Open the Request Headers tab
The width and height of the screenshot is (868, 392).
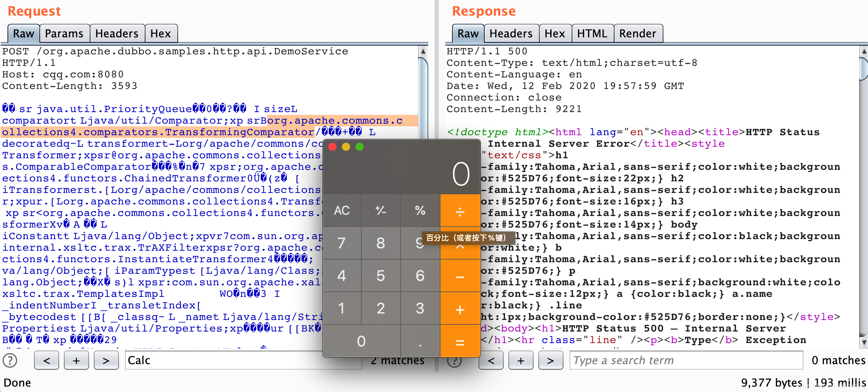tap(117, 33)
